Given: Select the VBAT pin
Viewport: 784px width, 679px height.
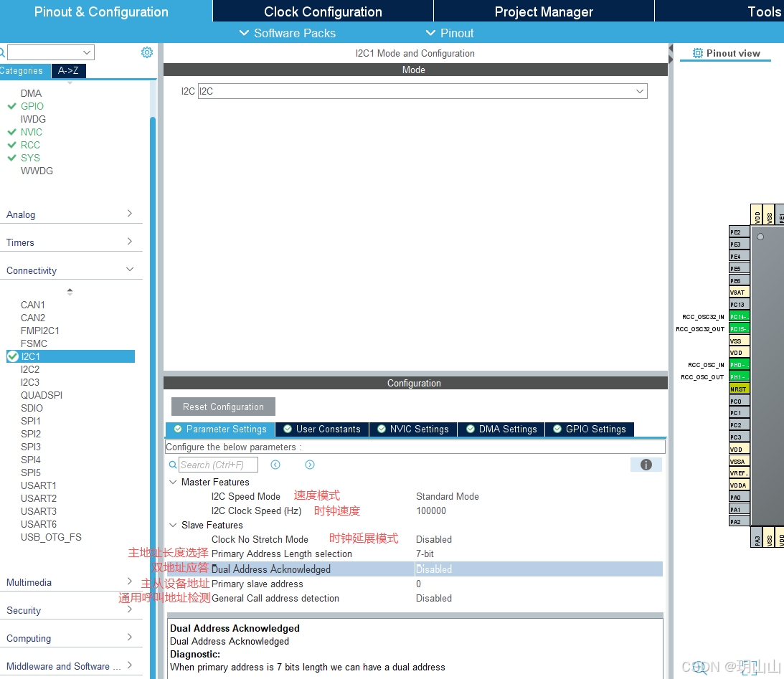Looking at the screenshot, I should 739,293.
